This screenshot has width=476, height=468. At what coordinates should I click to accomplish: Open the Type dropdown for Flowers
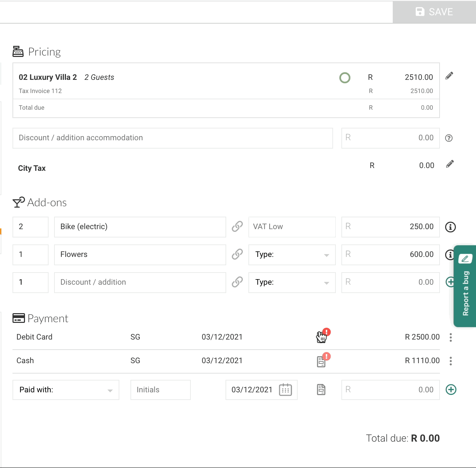[x=292, y=255]
